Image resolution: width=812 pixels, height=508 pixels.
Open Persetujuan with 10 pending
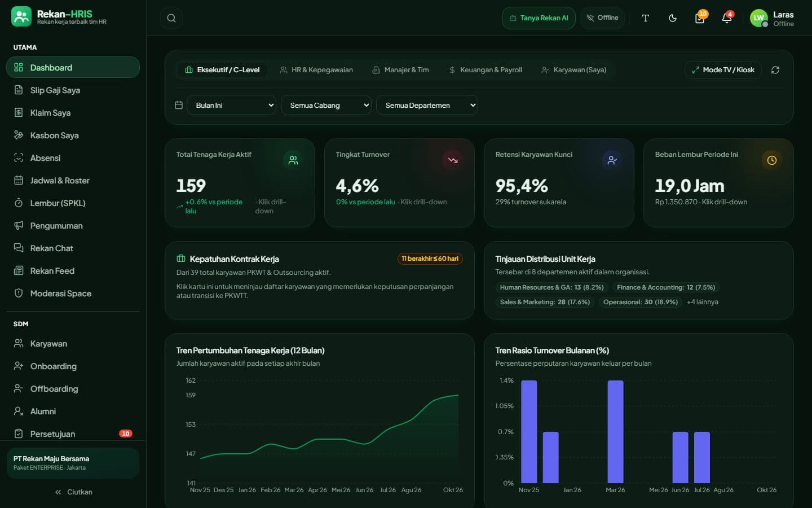(x=73, y=434)
